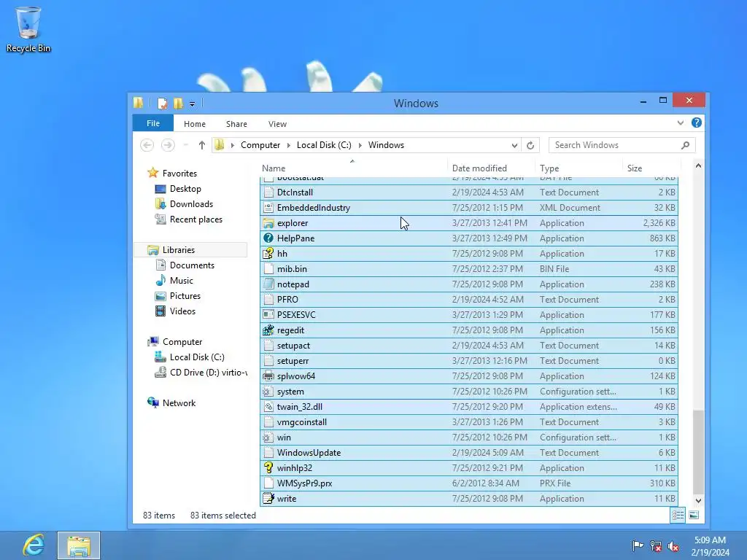
Task: Open the Documents library
Action: click(192, 265)
